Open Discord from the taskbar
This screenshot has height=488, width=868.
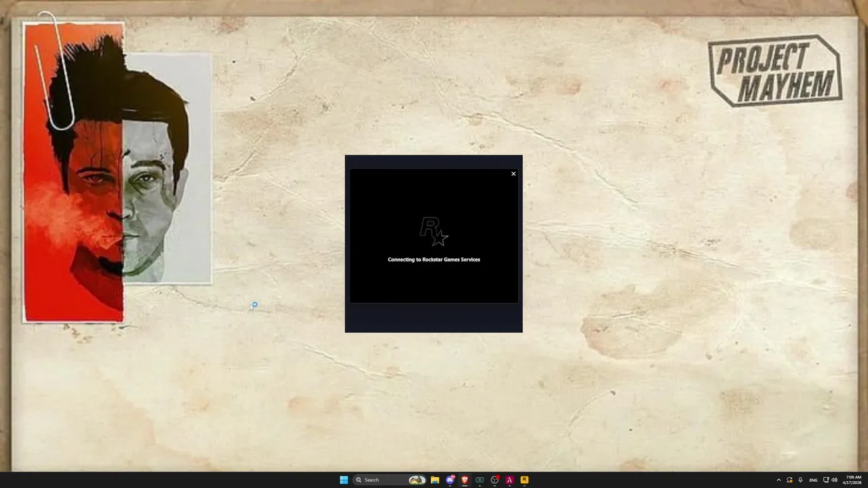point(450,480)
